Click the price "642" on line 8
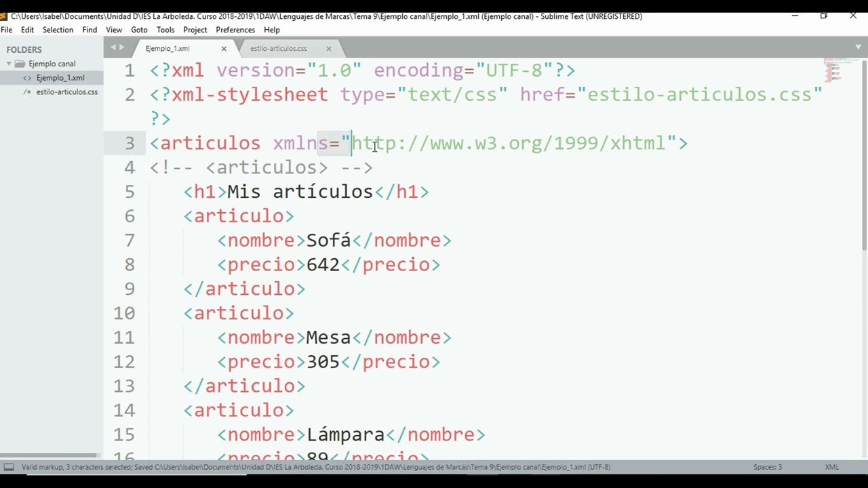The image size is (868, 488). (323, 264)
